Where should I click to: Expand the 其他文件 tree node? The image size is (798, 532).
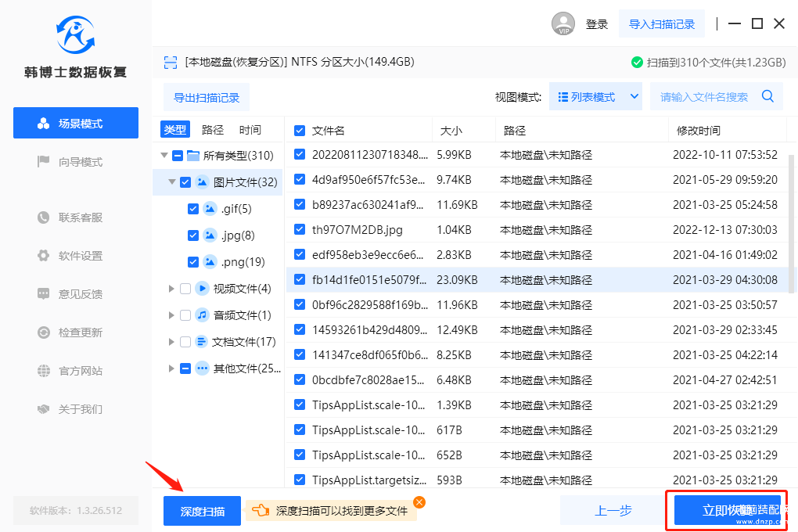pyautogui.click(x=171, y=368)
